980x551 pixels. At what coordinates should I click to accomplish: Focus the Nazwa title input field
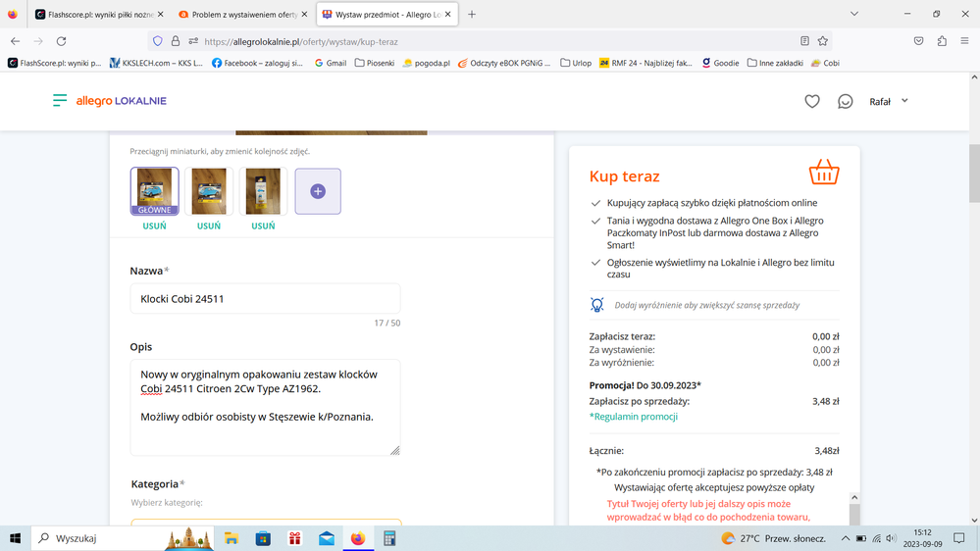pyautogui.click(x=265, y=299)
